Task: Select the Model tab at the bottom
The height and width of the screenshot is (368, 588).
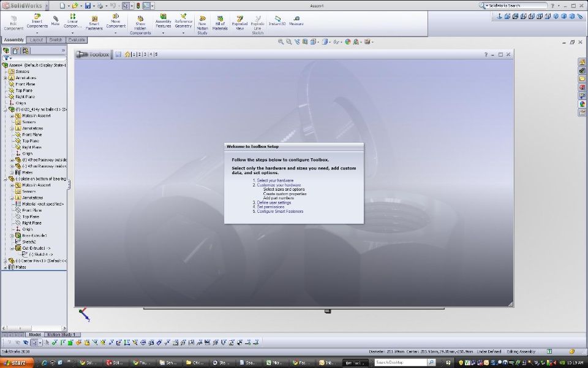Action: (x=34, y=335)
